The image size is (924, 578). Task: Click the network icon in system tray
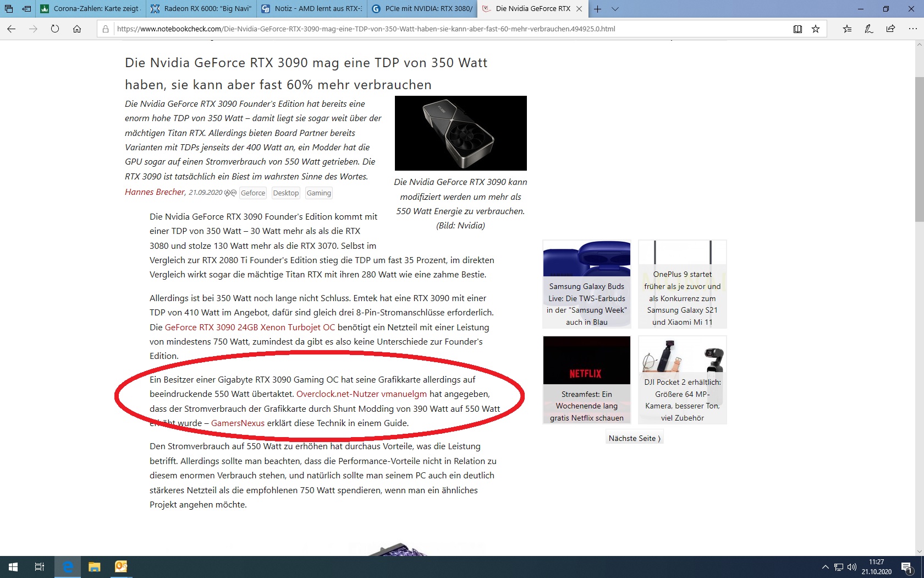pos(839,567)
